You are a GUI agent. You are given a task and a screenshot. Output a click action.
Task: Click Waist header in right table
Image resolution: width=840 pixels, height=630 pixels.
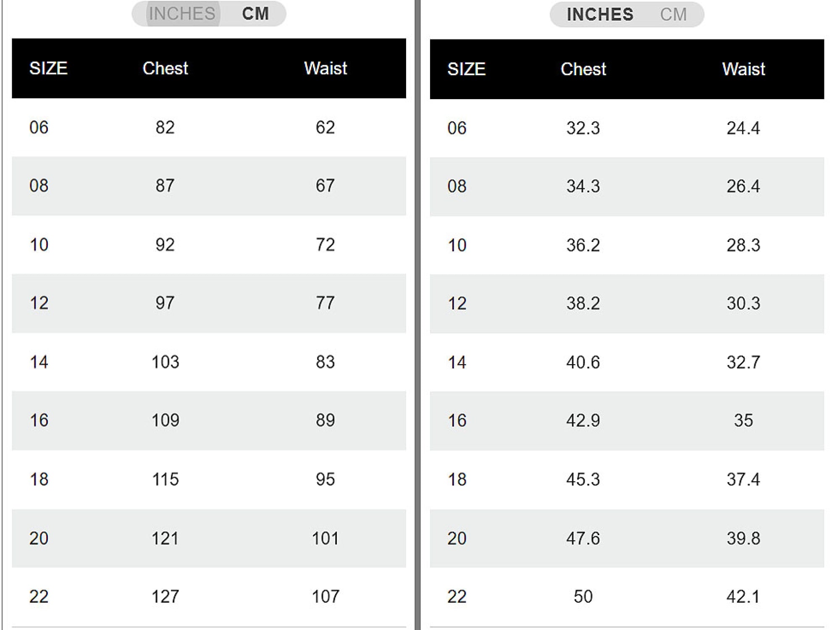743,69
